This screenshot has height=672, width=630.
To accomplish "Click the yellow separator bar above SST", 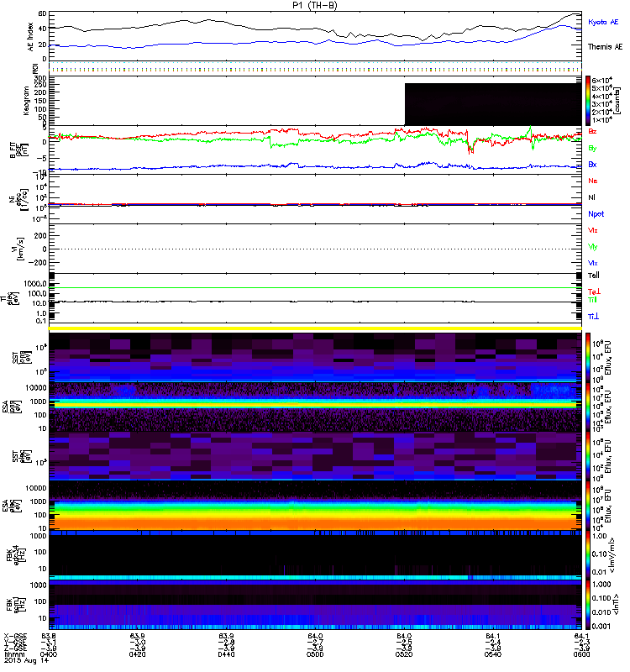I will click(x=316, y=328).
